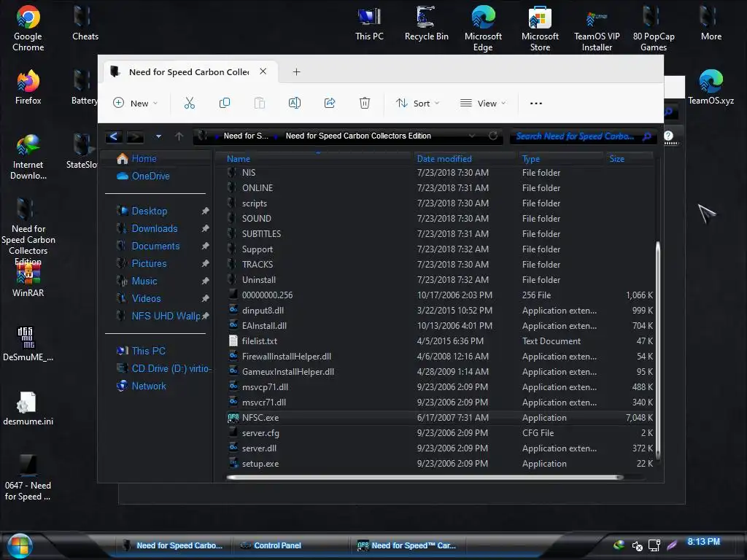Click the Delete trash icon in the toolbar
Viewport: 747px width, 560px height.
pos(365,103)
